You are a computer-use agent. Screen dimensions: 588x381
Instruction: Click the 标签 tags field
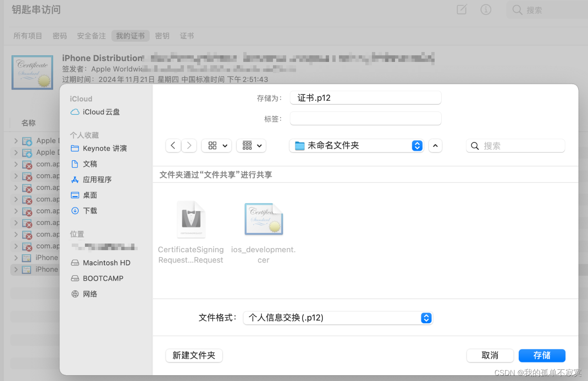click(365, 118)
